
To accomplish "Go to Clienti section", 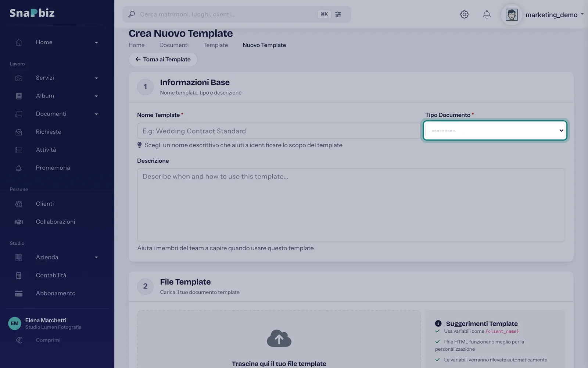I will (x=45, y=204).
